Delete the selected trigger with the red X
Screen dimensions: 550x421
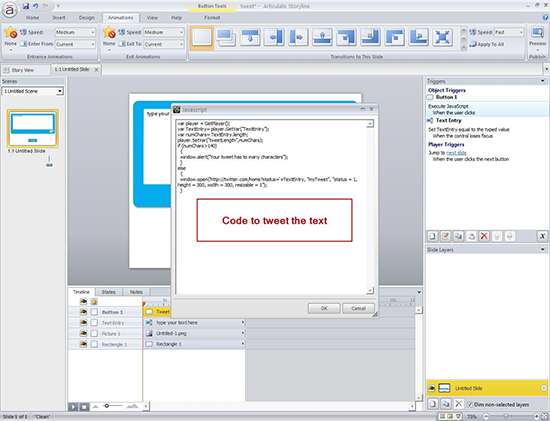(x=484, y=236)
